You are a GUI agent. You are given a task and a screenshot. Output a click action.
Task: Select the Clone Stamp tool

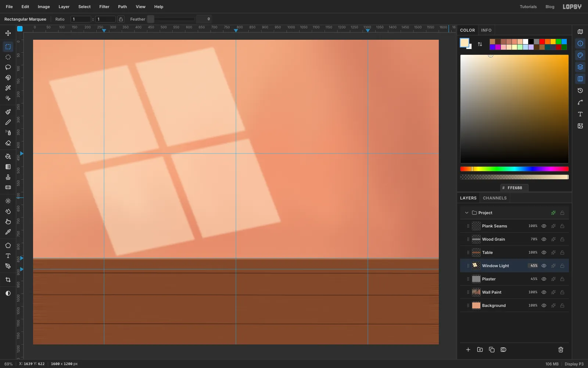8,177
